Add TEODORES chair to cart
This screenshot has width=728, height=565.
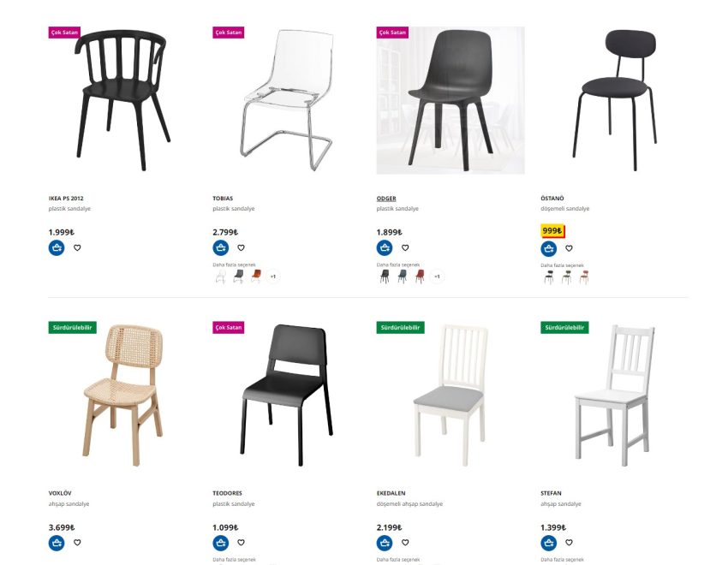[220, 543]
